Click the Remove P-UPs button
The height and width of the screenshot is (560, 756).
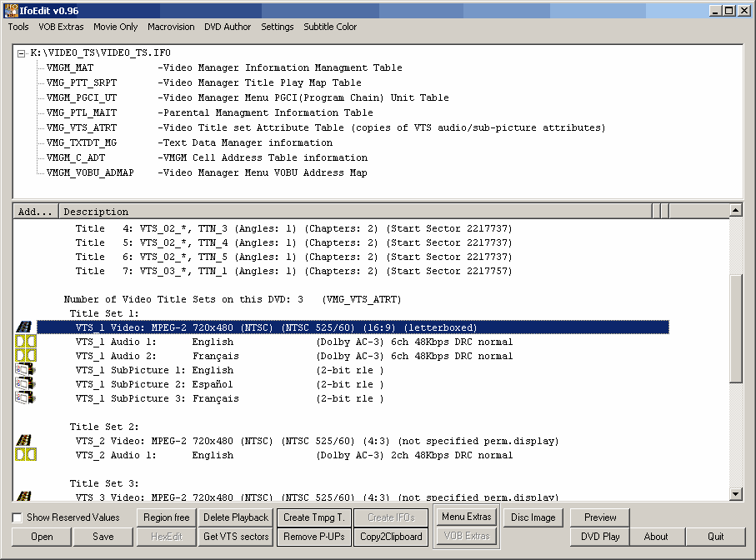[x=314, y=537]
